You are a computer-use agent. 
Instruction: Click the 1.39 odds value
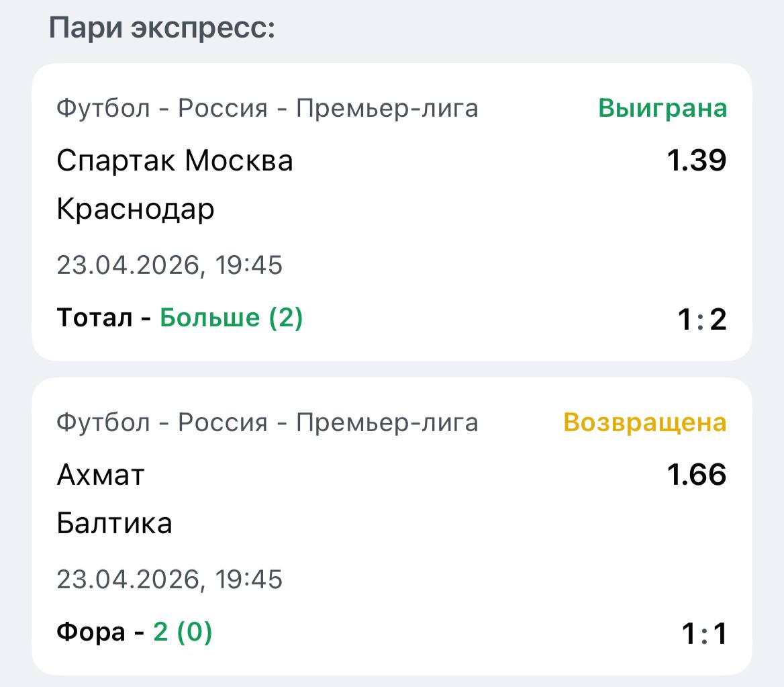tap(696, 161)
